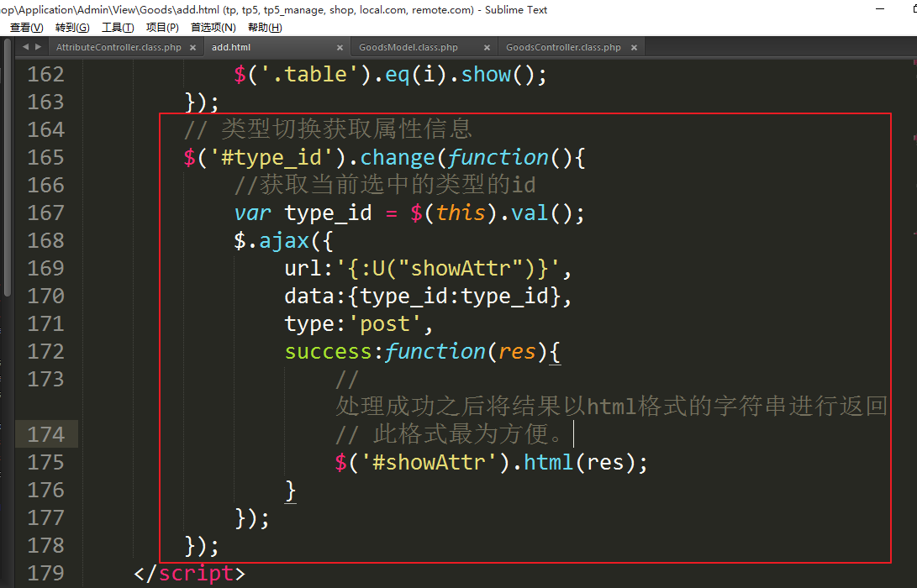Click the previous tab arrow in tab bar
Image resolution: width=917 pixels, height=588 pixels.
(x=25, y=47)
